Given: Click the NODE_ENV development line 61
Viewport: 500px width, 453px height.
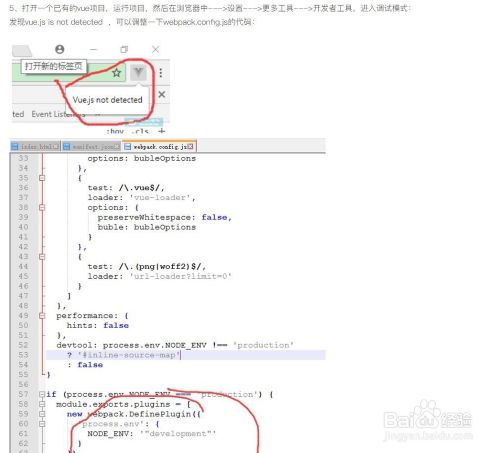Looking at the screenshot, I should click(x=152, y=434).
